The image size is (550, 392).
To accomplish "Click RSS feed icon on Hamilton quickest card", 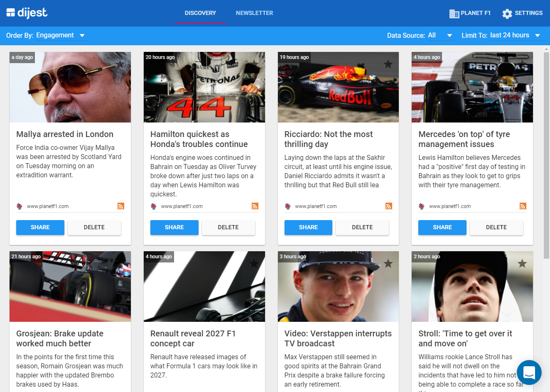I will pos(255,206).
